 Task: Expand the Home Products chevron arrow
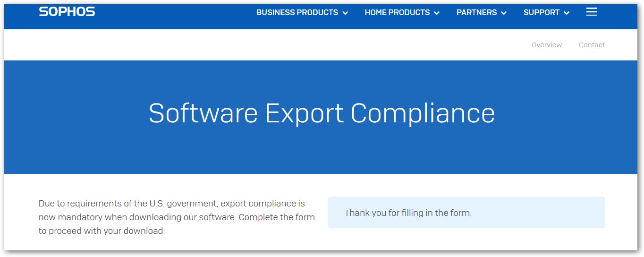(437, 13)
